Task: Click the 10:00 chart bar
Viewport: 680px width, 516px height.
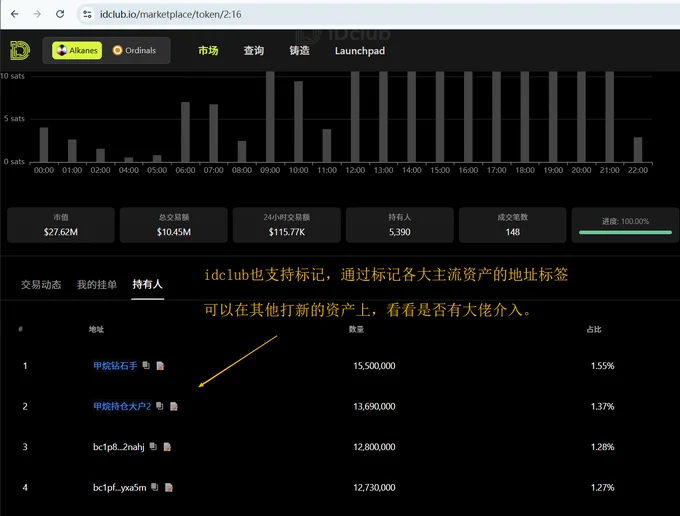Action: pyautogui.click(x=298, y=122)
